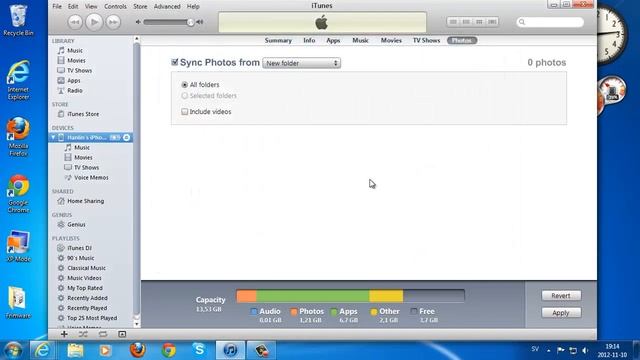This screenshot has width=640, height=360.
Task: Open the Recently Played playlist
Action: tap(87, 308)
